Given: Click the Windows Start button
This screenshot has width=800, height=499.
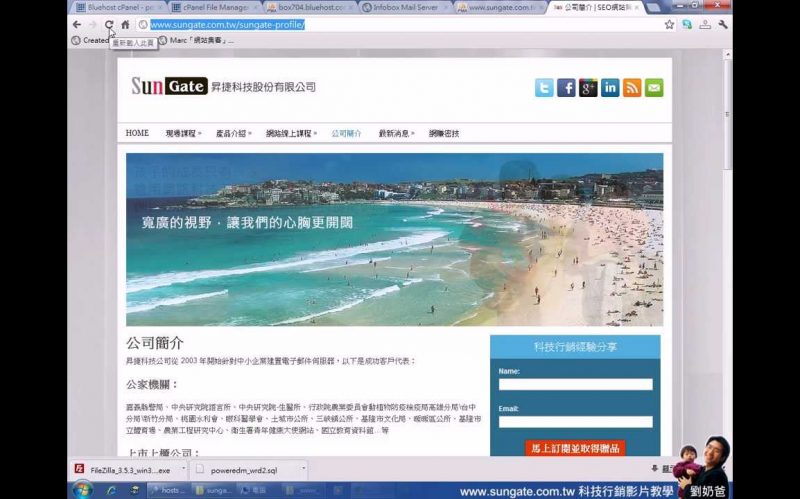Looking at the screenshot, I should (x=81, y=490).
